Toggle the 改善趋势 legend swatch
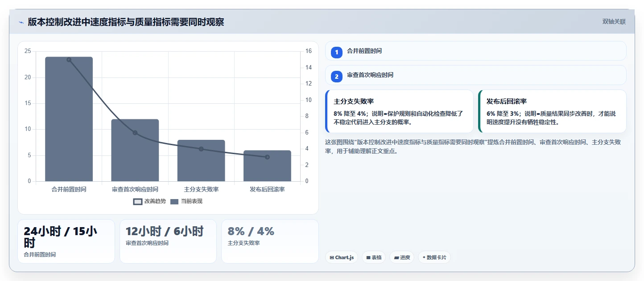The image size is (644, 281). (138, 201)
